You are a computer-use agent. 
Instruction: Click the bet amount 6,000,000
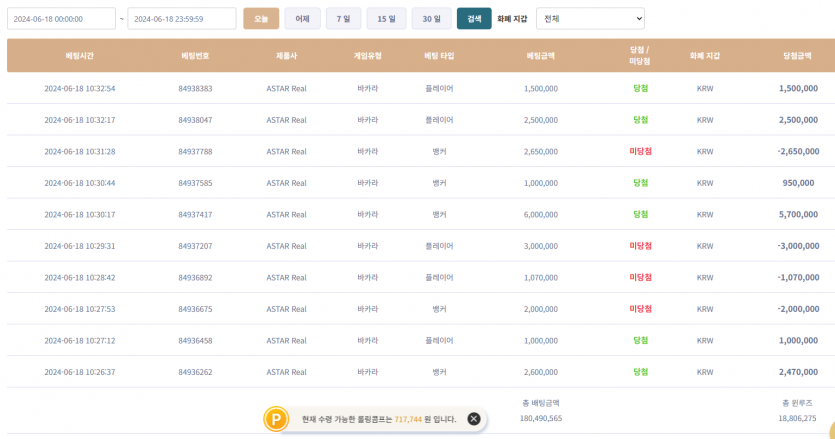[541, 214]
